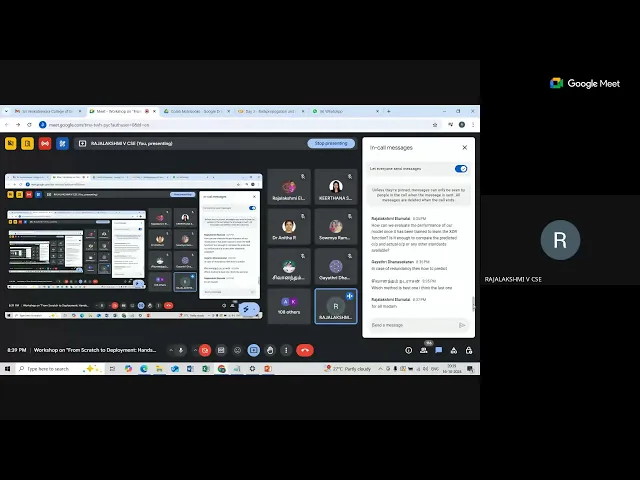The height and width of the screenshot is (480, 640).
Task: Reload the page with the refresh icon
Action: [29, 125]
